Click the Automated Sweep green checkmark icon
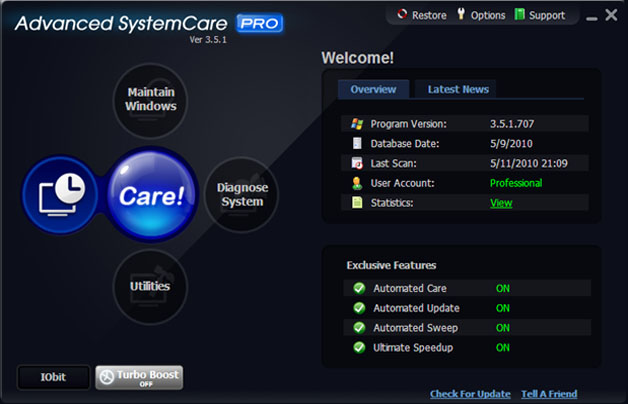Viewport: 628px width, 404px height. click(359, 328)
